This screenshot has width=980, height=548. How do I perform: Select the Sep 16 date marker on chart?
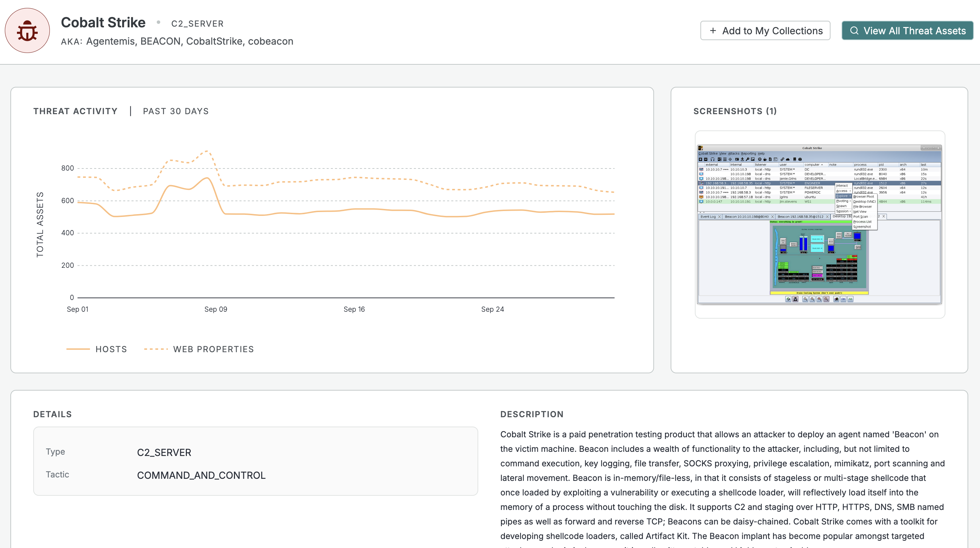[x=354, y=309]
